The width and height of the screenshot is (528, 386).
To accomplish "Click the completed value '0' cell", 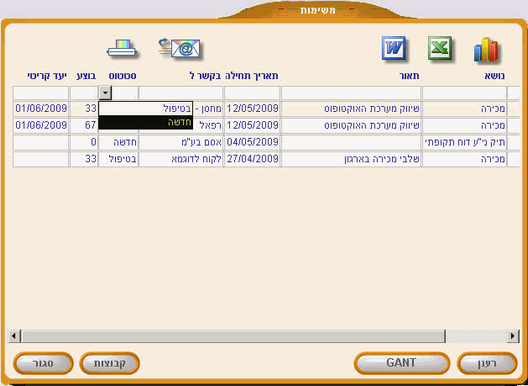I will pyautogui.click(x=84, y=142).
